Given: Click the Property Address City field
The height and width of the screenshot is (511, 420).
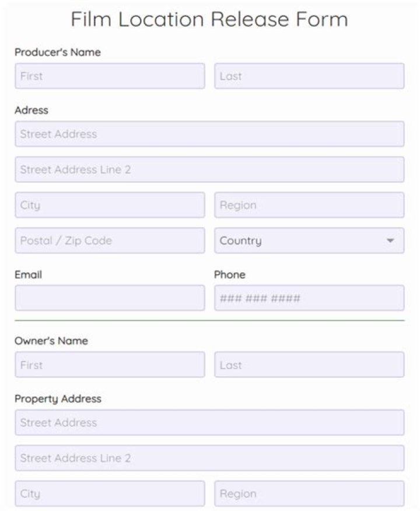Looking at the screenshot, I should pyautogui.click(x=110, y=493).
